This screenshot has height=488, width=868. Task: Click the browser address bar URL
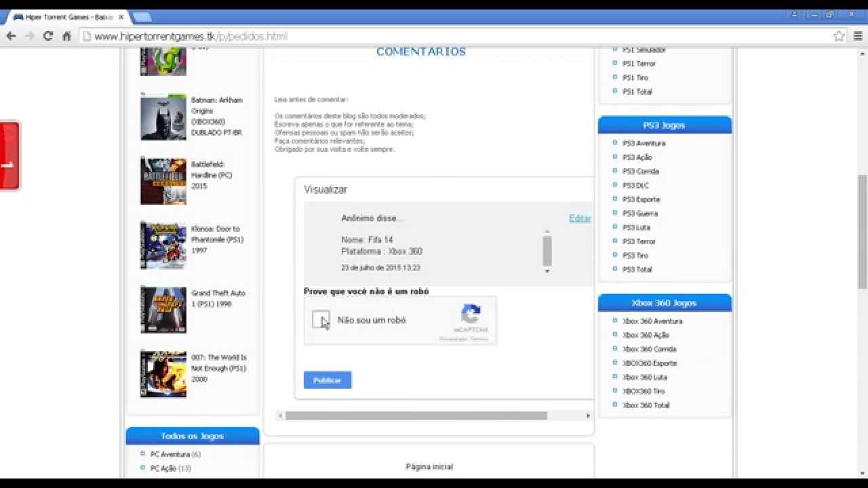click(x=191, y=37)
